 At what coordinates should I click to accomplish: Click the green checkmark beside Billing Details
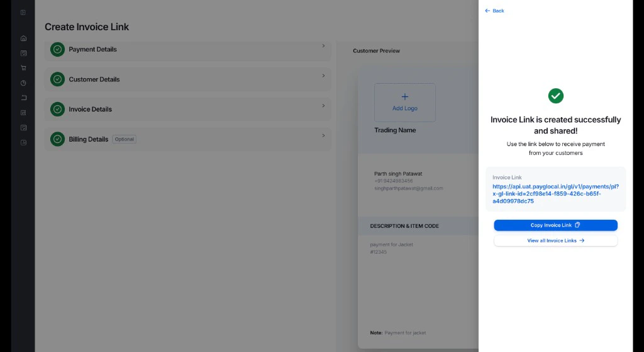[x=57, y=139]
